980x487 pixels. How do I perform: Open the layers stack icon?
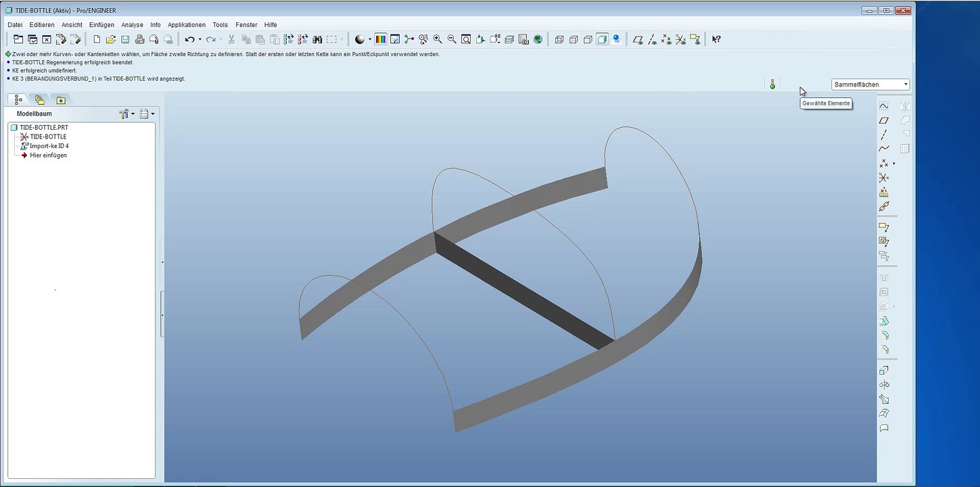click(509, 39)
